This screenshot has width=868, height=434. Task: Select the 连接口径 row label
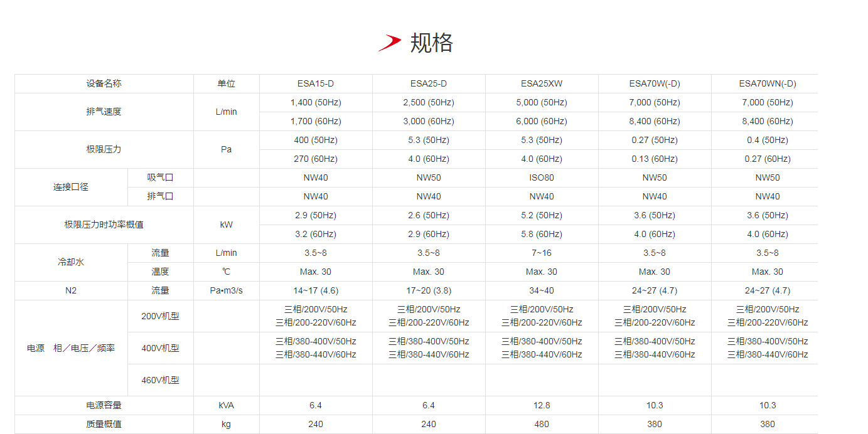(x=71, y=187)
